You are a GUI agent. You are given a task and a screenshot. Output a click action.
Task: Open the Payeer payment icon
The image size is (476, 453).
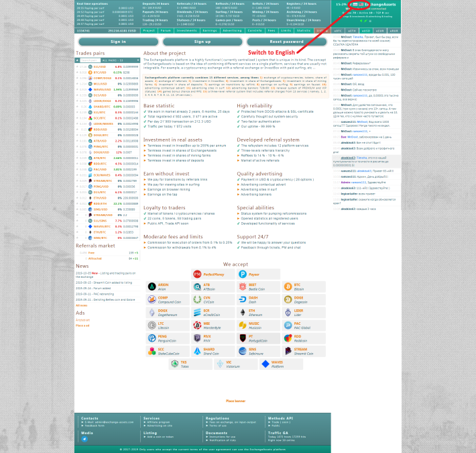pyautogui.click(x=243, y=274)
